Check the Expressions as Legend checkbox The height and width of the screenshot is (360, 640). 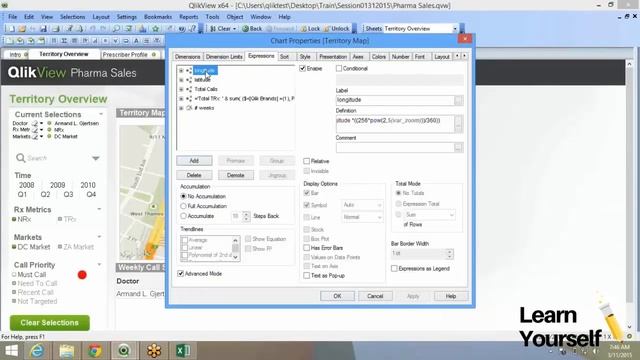(394, 269)
